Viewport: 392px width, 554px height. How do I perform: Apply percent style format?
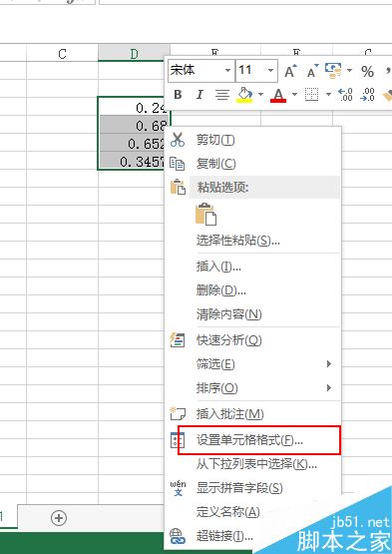coord(368,71)
